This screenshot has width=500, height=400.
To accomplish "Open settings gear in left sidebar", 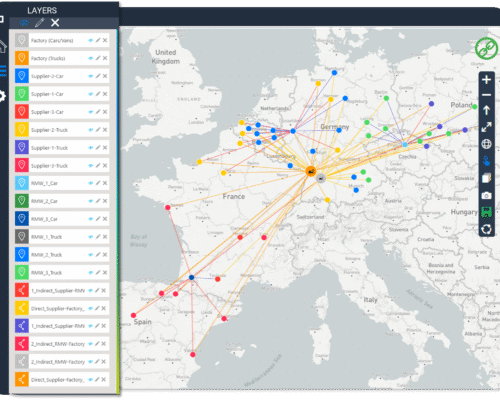I will pyautogui.click(x=2, y=97).
